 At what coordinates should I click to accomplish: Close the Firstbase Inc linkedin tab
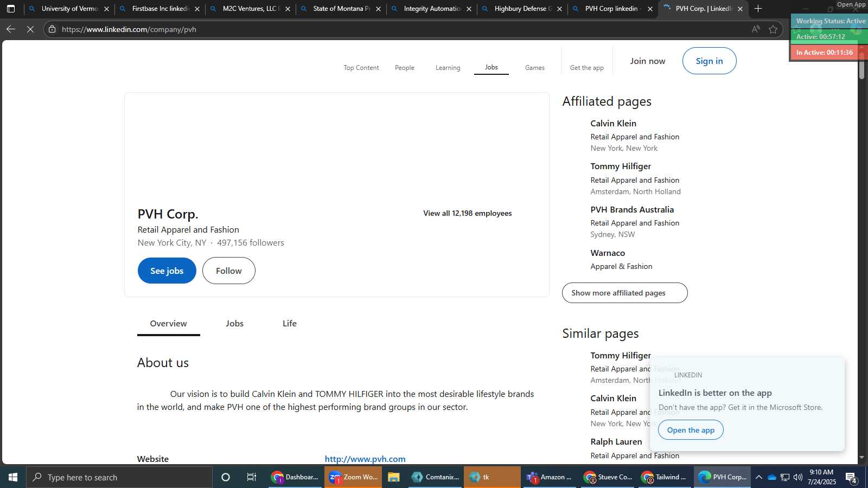coord(197,9)
